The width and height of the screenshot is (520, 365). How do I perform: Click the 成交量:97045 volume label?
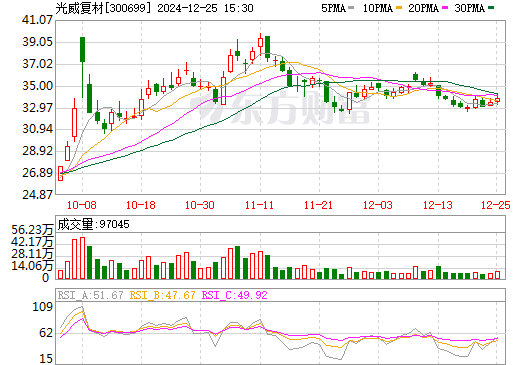pos(93,224)
